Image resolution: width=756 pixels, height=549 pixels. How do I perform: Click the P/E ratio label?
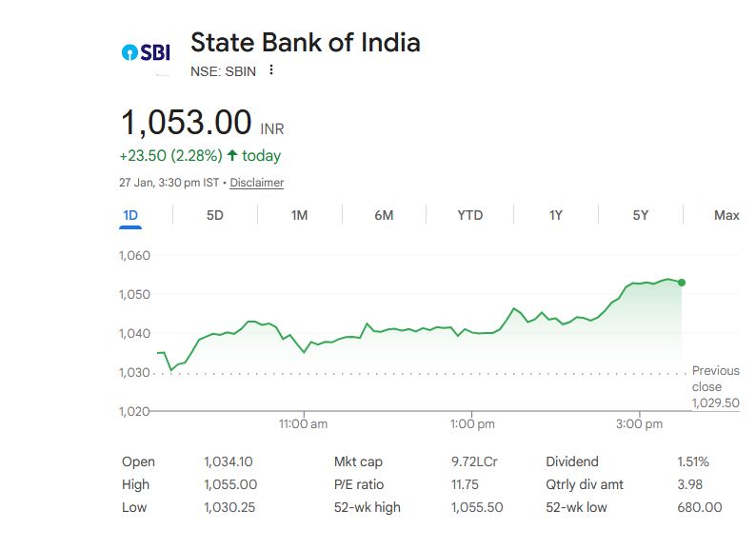pyautogui.click(x=359, y=484)
